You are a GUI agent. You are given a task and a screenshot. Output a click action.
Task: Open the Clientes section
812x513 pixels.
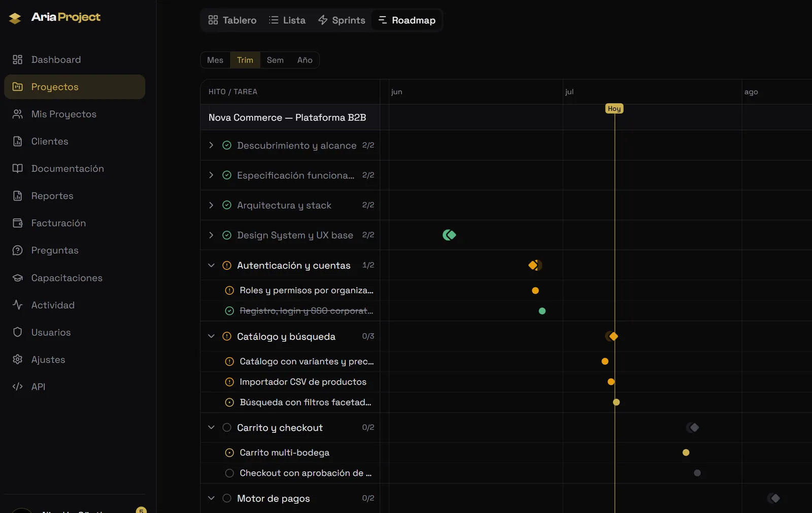pos(75,142)
